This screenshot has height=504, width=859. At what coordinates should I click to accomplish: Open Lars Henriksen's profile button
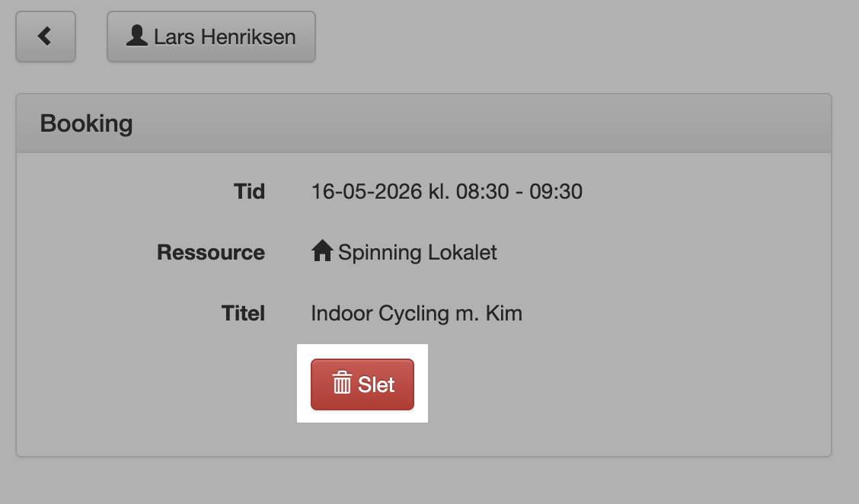click(x=211, y=37)
